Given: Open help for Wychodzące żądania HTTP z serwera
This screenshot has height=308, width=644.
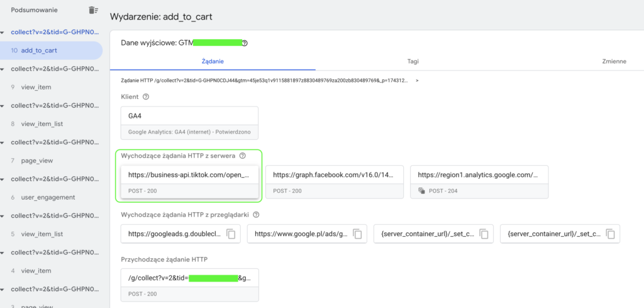Looking at the screenshot, I should (x=243, y=156).
